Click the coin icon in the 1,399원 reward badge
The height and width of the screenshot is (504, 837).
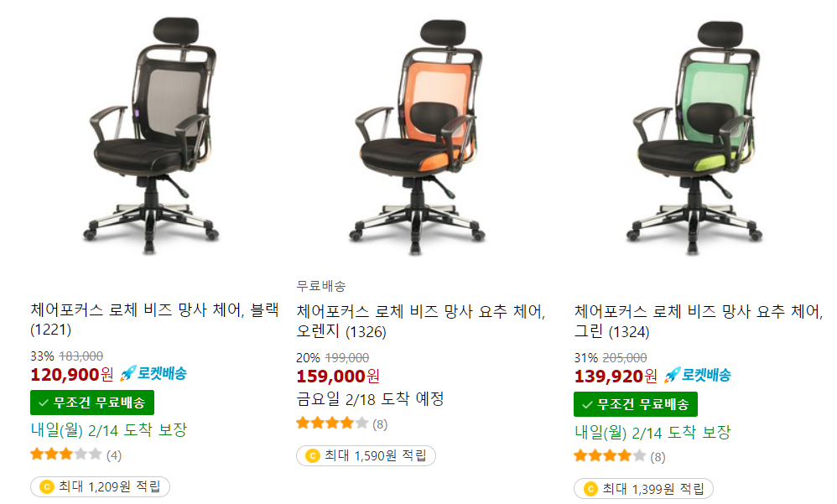click(590, 489)
